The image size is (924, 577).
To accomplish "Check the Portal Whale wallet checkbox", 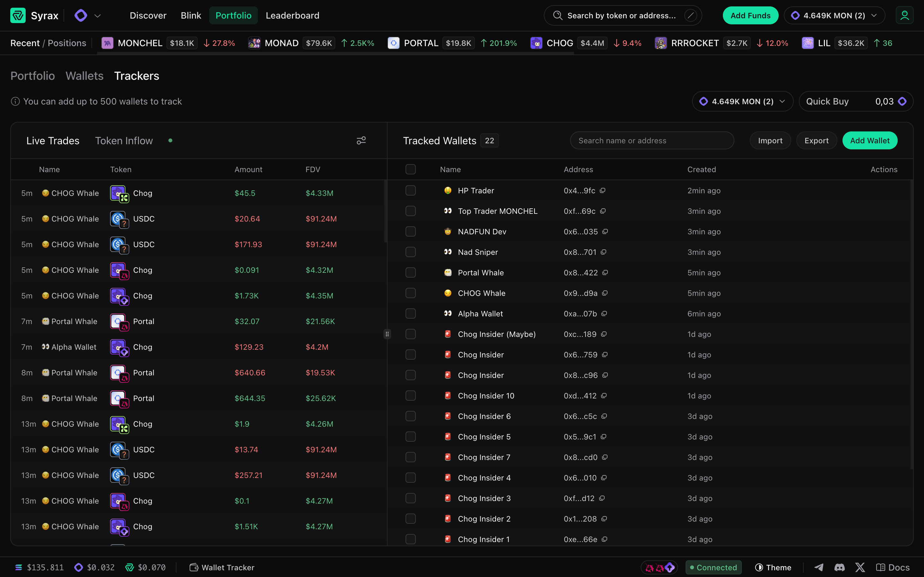I will tap(410, 272).
